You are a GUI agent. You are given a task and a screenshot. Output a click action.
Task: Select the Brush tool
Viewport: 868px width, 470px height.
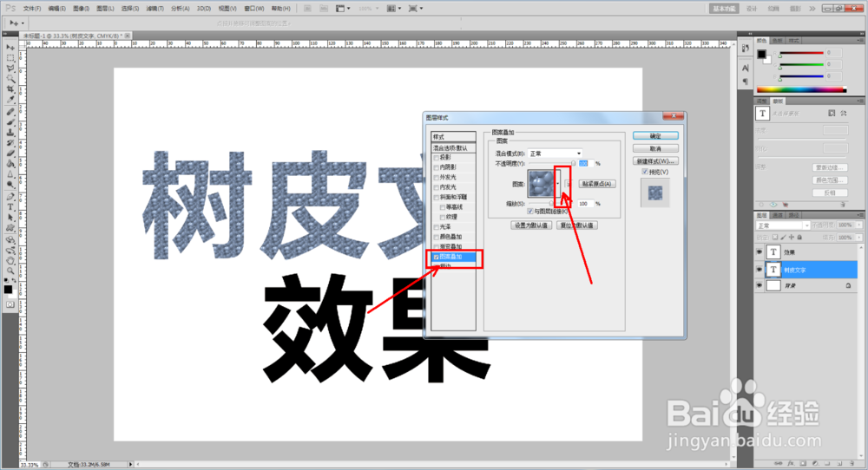10,122
